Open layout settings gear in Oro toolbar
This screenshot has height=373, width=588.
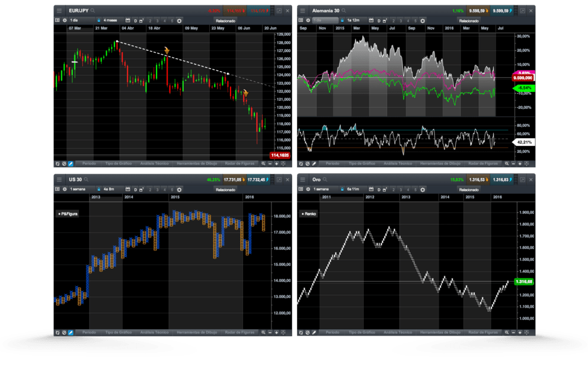click(x=423, y=190)
